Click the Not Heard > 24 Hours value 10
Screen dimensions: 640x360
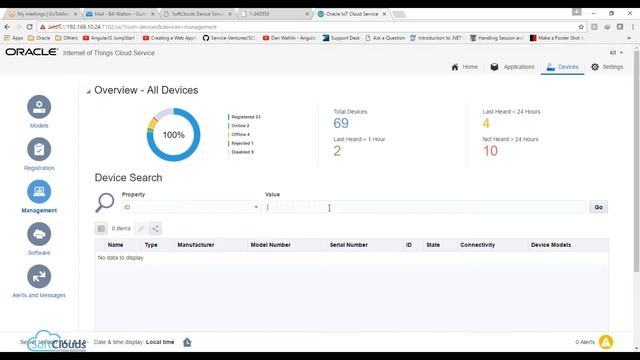point(490,151)
